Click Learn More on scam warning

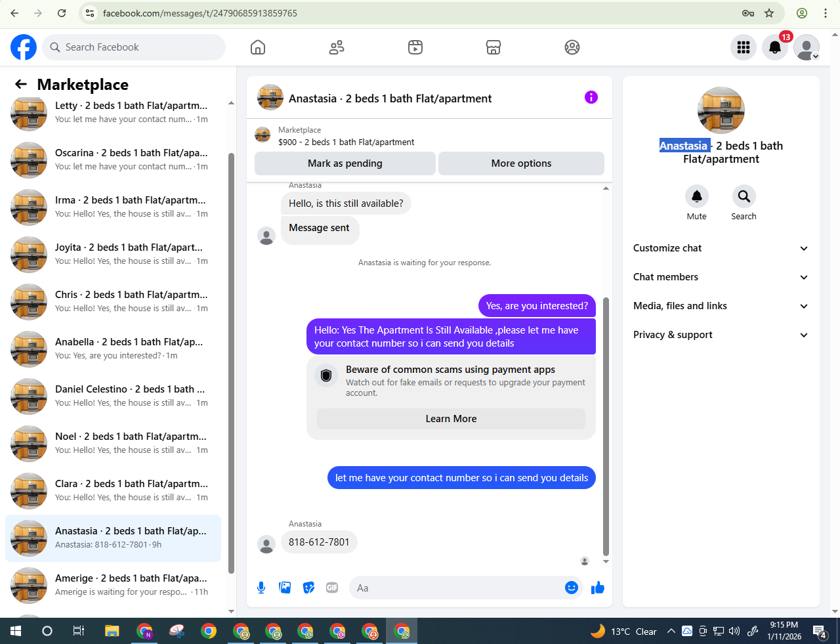click(451, 419)
